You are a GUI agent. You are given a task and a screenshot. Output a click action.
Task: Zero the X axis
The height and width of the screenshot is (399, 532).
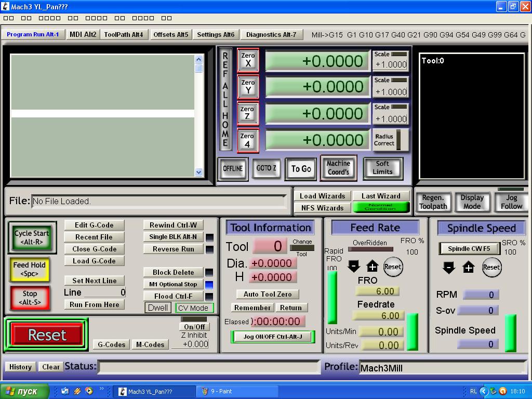248,60
